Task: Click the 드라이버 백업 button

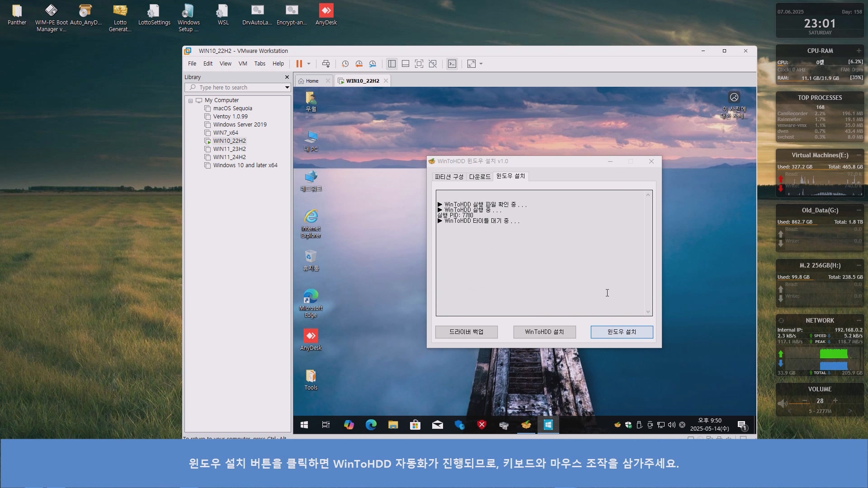Action: [x=467, y=332]
